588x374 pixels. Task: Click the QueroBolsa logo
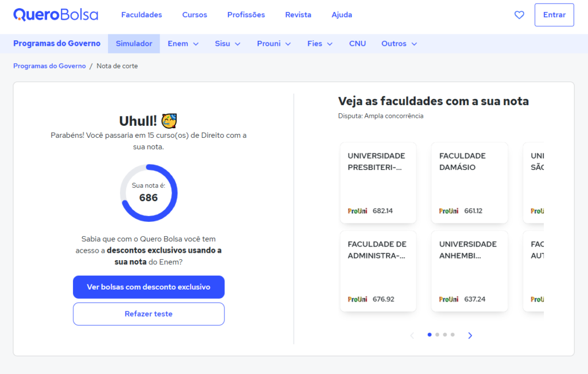(56, 14)
